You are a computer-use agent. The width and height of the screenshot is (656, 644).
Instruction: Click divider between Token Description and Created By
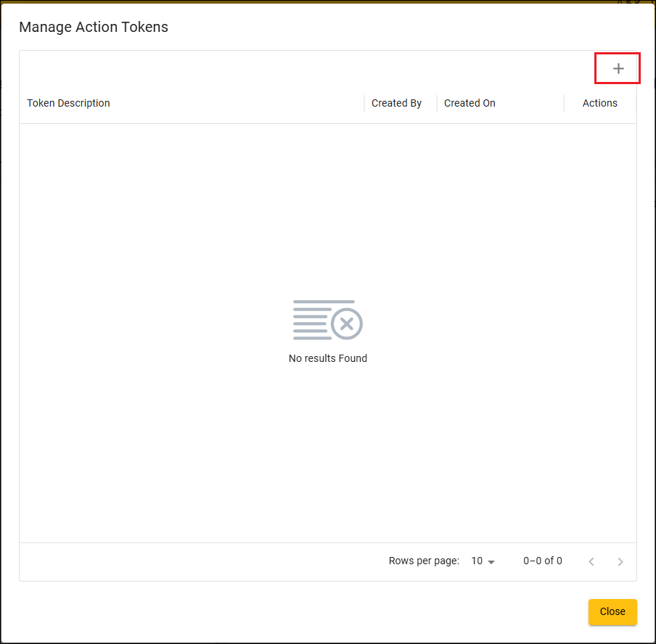[x=364, y=104]
